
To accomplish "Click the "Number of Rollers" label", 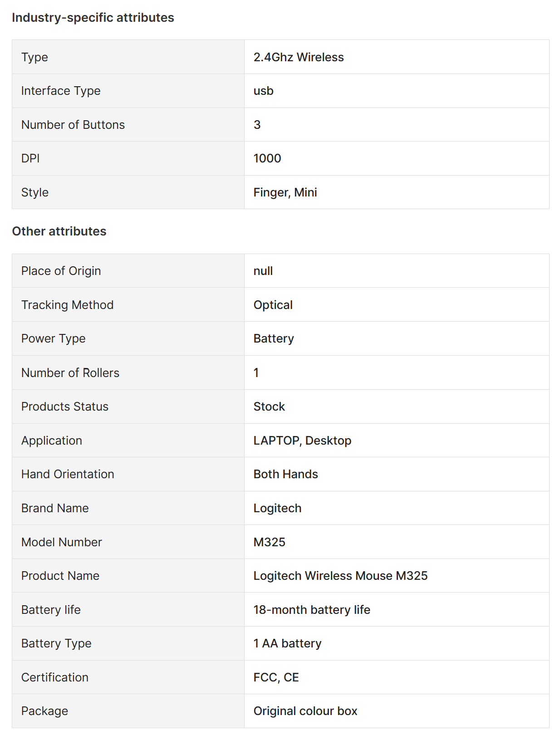I will (x=70, y=373).
